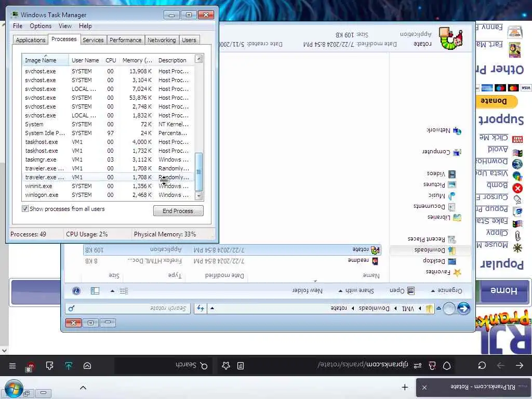The width and height of the screenshot is (532, 399).
Task: Open the browser hamburger menu
Action: click(x=12, y=366)
